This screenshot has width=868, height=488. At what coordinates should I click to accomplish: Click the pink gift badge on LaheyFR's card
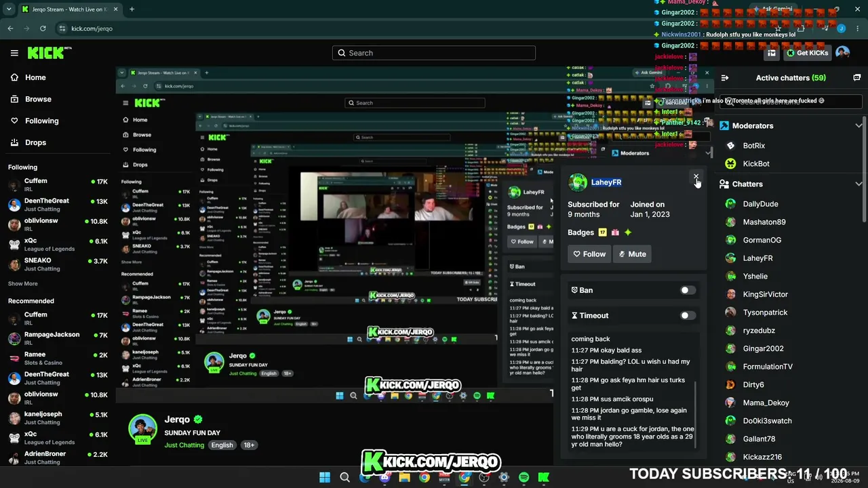click(x=615, y=232)
